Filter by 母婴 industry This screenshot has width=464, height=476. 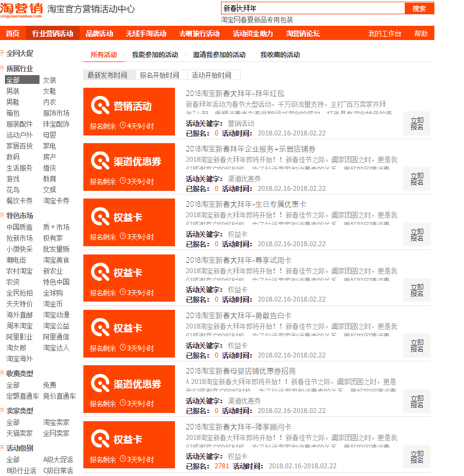tap(49, 135)
